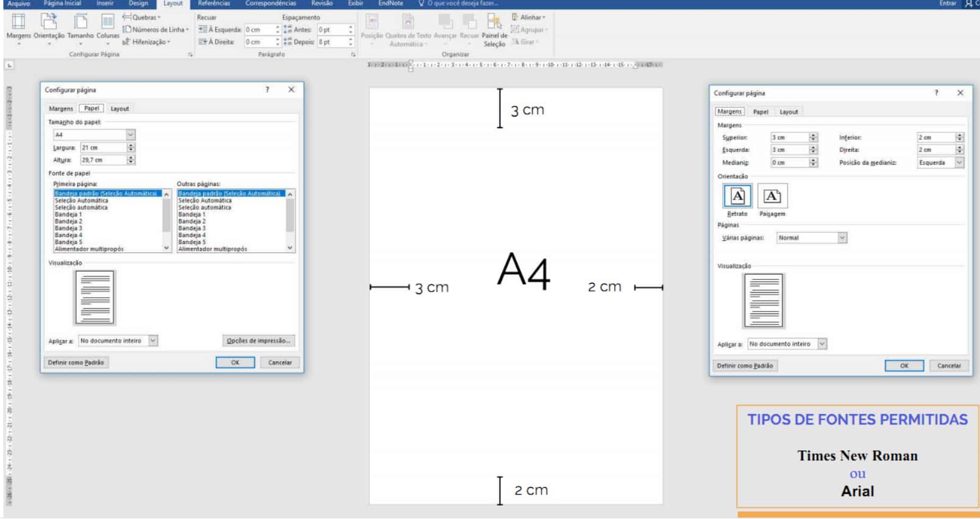The image size is (980, 519).
Task: Switch to the Referências ribbon tab
Action: 214,4
